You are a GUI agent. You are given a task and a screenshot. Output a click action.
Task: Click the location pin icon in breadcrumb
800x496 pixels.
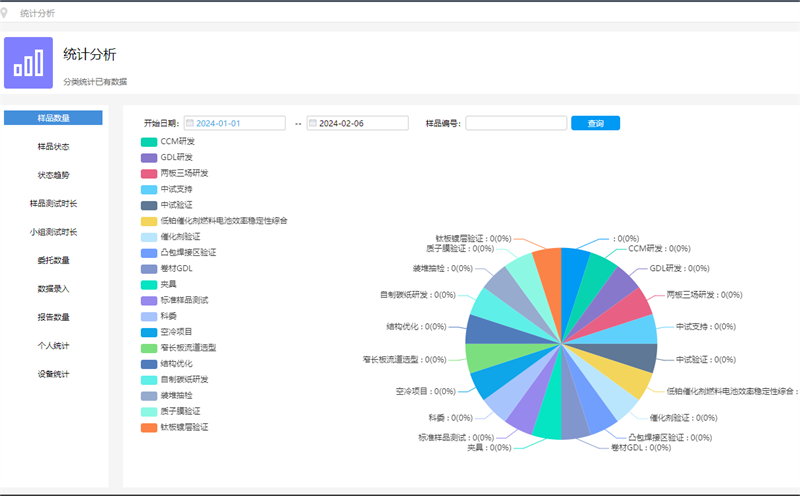[x=7, y=12]
